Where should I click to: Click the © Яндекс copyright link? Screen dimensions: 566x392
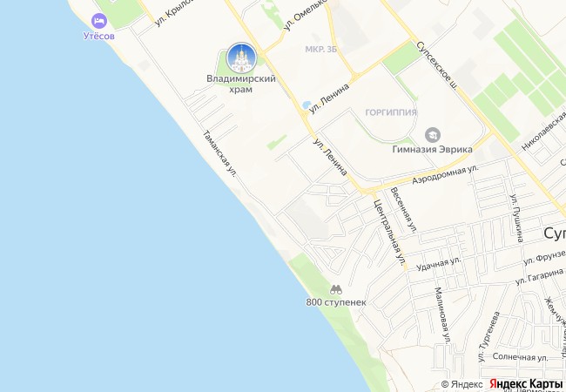click(462, 384)
